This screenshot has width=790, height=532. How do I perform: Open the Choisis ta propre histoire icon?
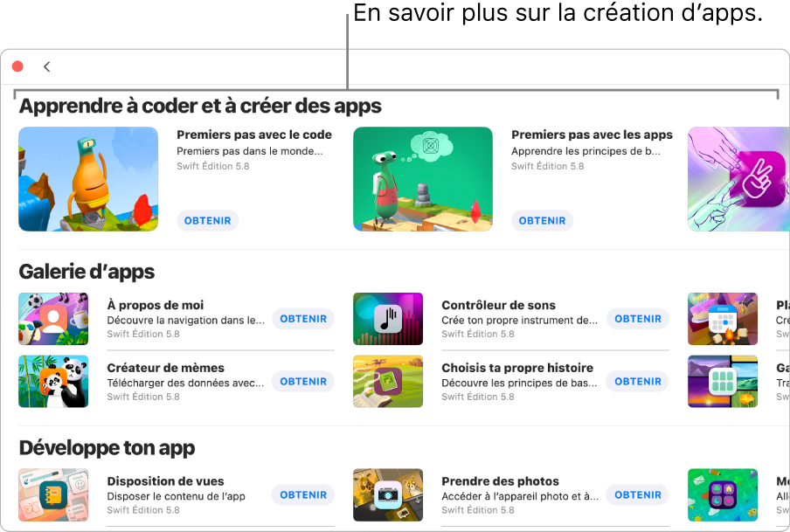tap(388, 382)
